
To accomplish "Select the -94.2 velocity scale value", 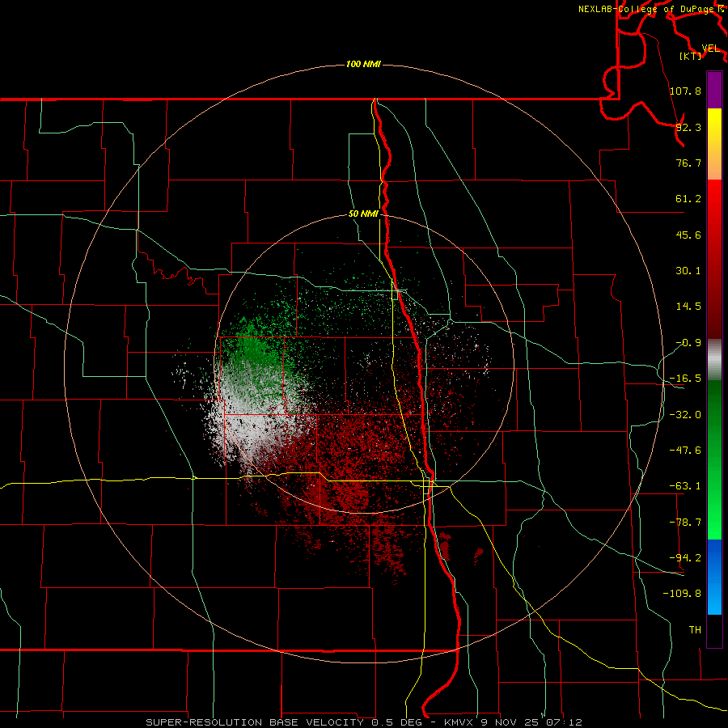I will pyautogui.click(x=685, y=558).
